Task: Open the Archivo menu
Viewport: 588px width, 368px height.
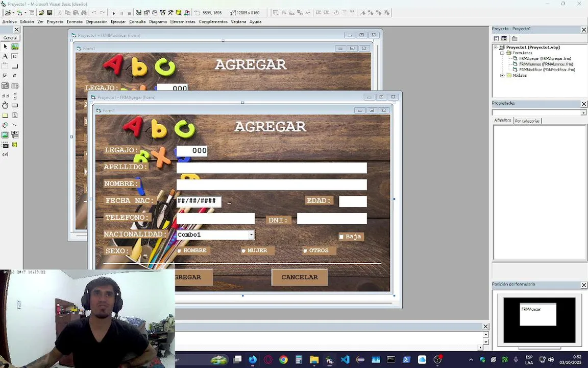Action: click(x=9, y=22)
